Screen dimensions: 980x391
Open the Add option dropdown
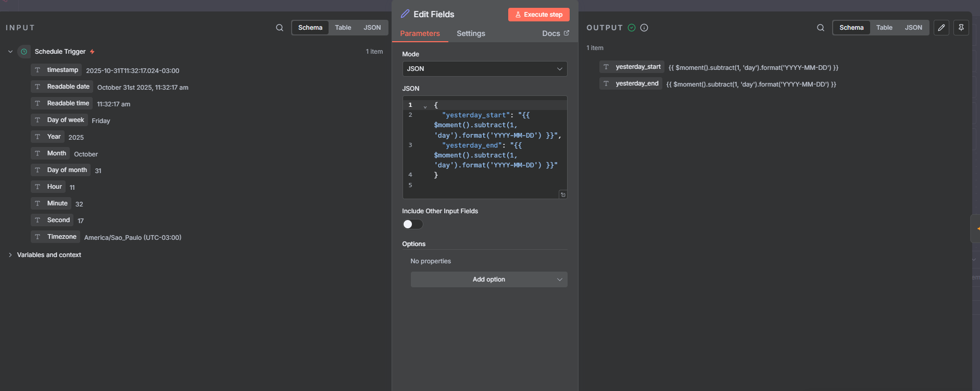(488, 279)
